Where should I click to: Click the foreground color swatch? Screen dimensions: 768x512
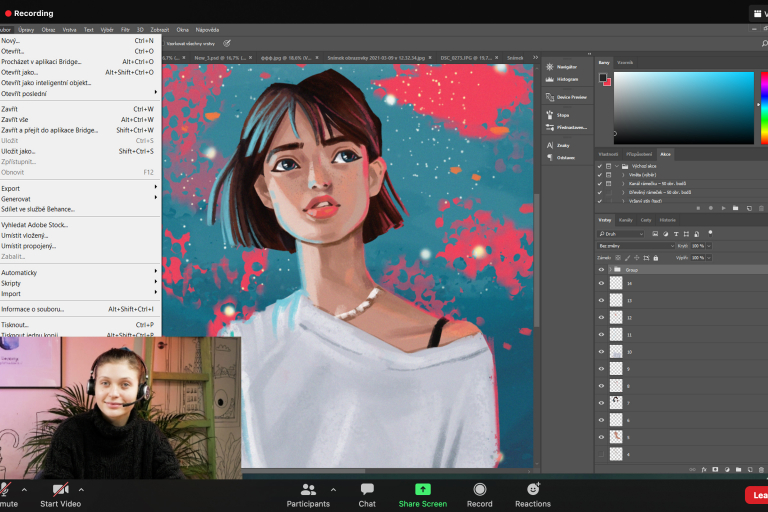click(x=603, y=77)
